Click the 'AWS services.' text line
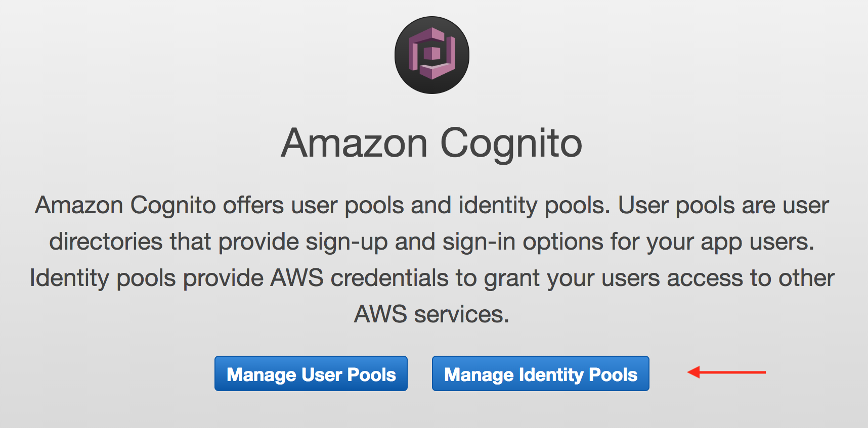The height and width of the screenshot is (428, 868). click(x=431, y=314)
